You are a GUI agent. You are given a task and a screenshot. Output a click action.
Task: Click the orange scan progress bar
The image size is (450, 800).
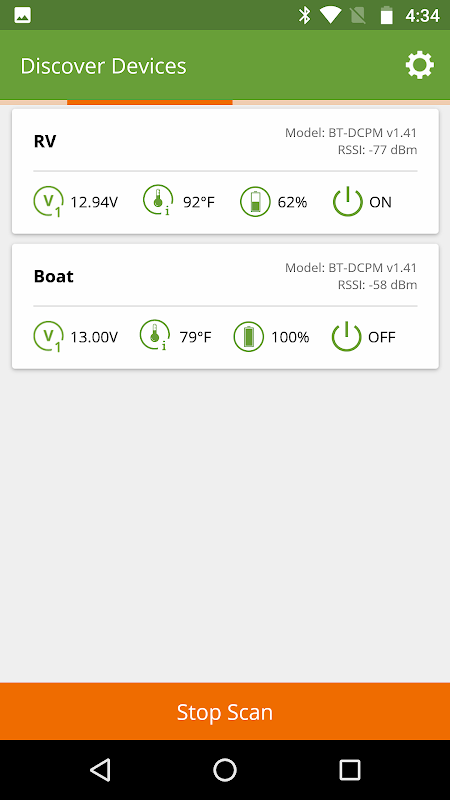149,103
